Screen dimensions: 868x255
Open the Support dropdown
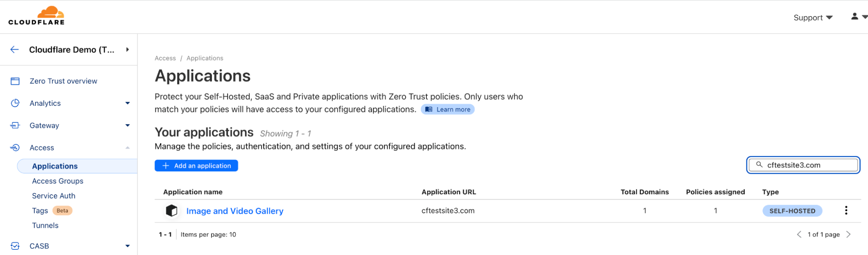tap(812, 18)
